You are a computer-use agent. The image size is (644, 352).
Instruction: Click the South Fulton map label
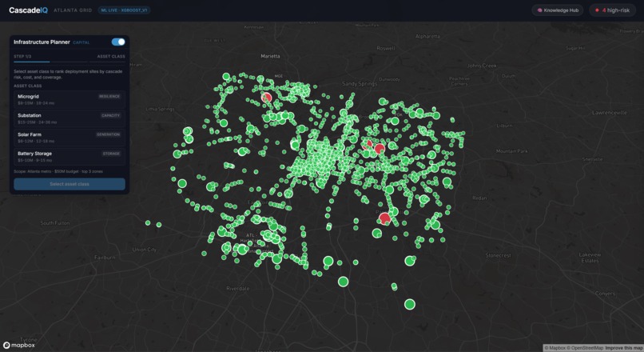pyautogui.click(x=54, y=223)
